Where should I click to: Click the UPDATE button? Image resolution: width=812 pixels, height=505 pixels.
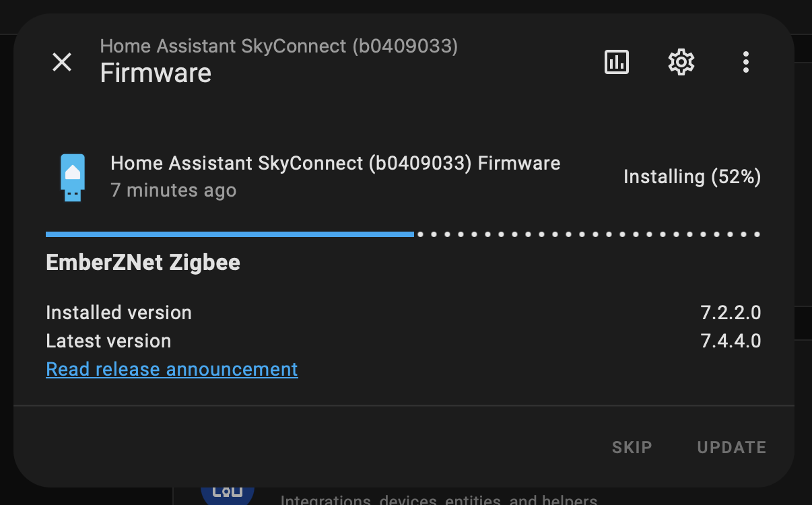click(732, 447)
